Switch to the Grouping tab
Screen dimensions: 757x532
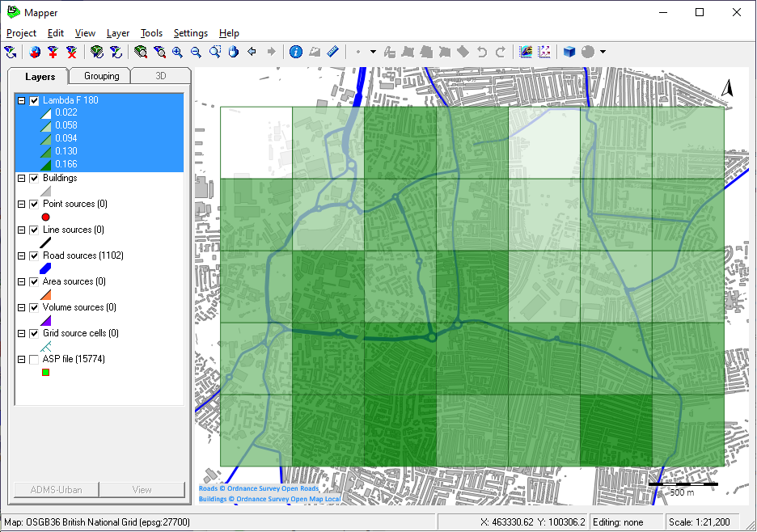(x=102, y=76)
